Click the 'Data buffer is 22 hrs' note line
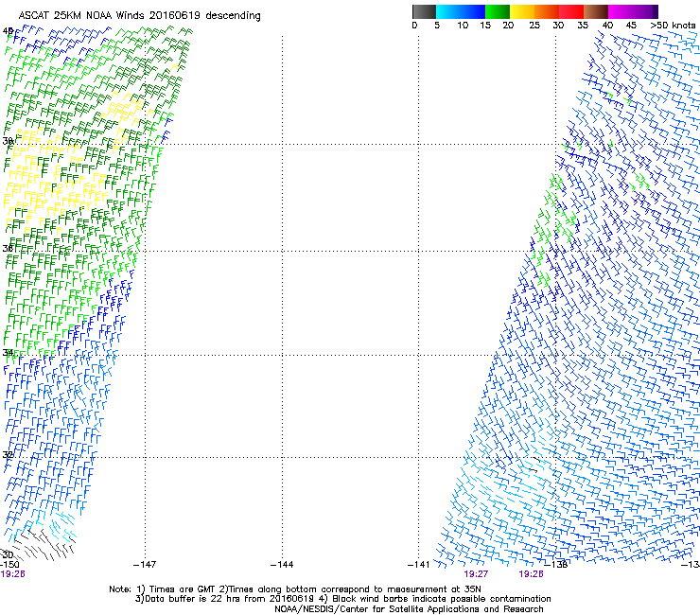This screenshot has height=615, width=700. (342, 599)
